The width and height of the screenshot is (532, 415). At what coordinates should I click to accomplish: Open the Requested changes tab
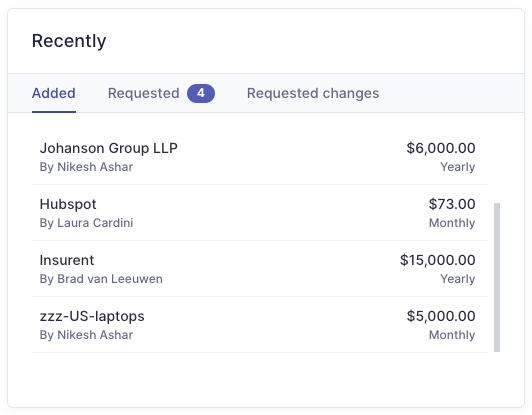pyautogui.click(x=313, y=93)
